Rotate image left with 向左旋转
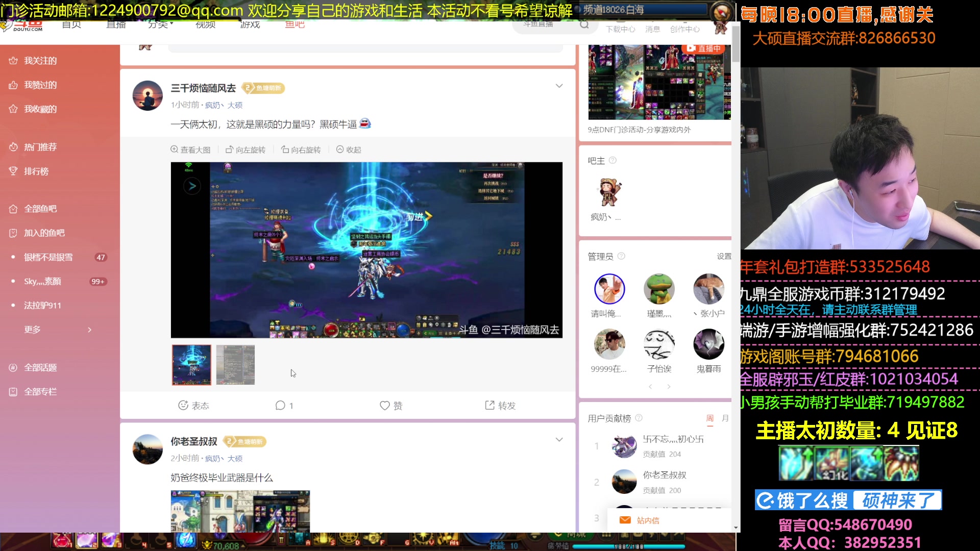Viewport: 980px width, 551px height. point(246,149)
